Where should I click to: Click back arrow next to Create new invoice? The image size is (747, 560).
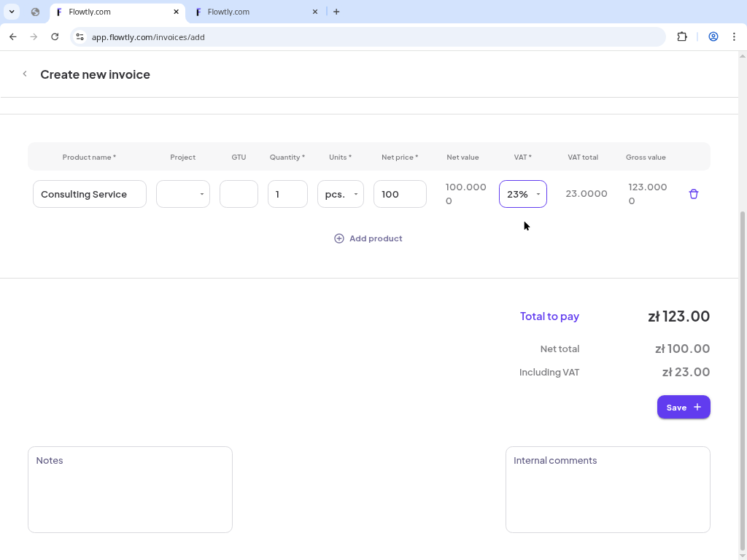tap(25, 74)
